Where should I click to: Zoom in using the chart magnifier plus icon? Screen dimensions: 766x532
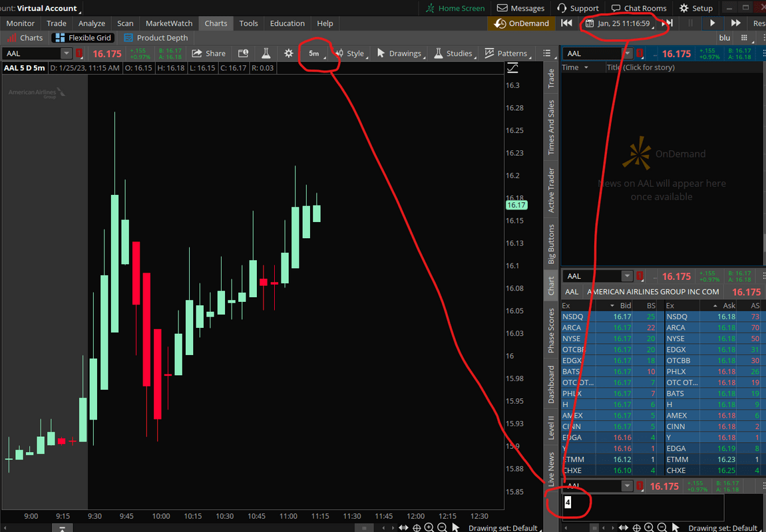click(x=429, y=527)
